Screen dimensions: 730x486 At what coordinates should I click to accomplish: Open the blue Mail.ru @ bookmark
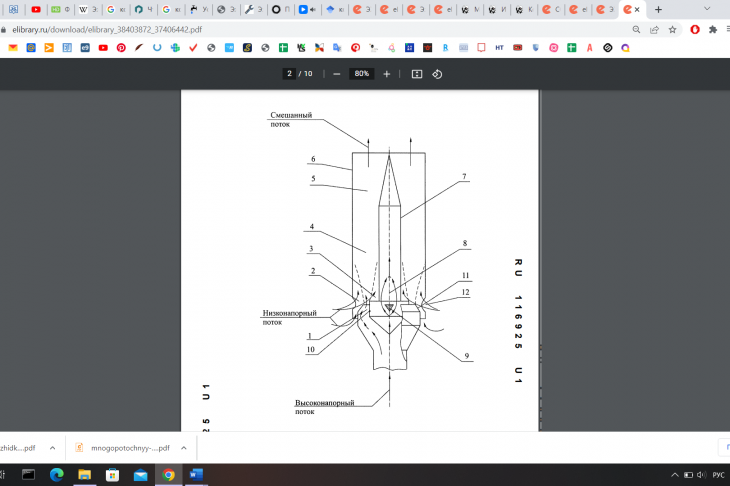31,47
